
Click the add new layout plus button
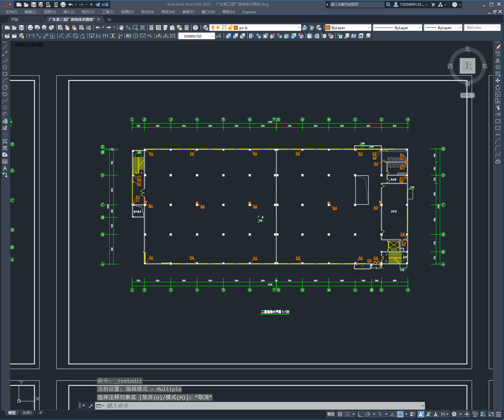click(40, 413)
